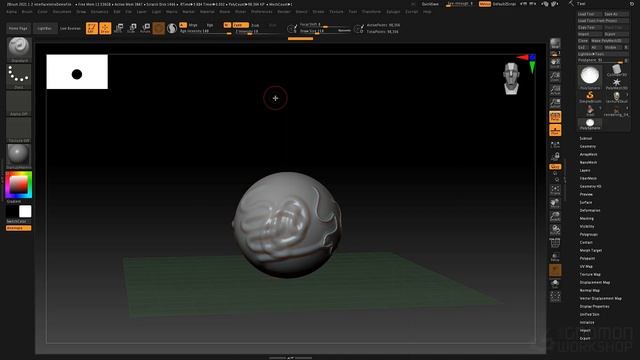640x360 pixels.
Task: Toggle Draw mode button
Action: pos(105,28)
